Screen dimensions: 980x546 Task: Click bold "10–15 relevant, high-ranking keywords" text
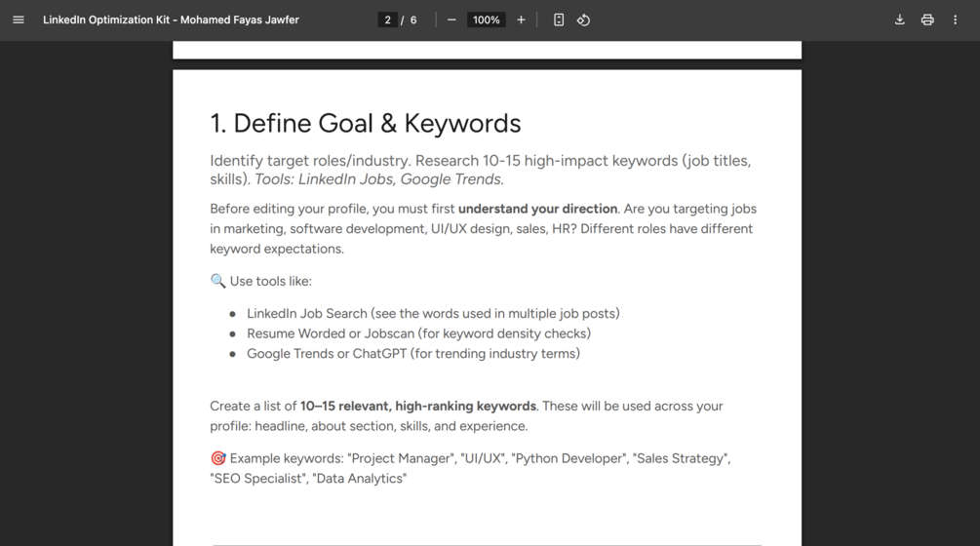[x=417, y=407]
